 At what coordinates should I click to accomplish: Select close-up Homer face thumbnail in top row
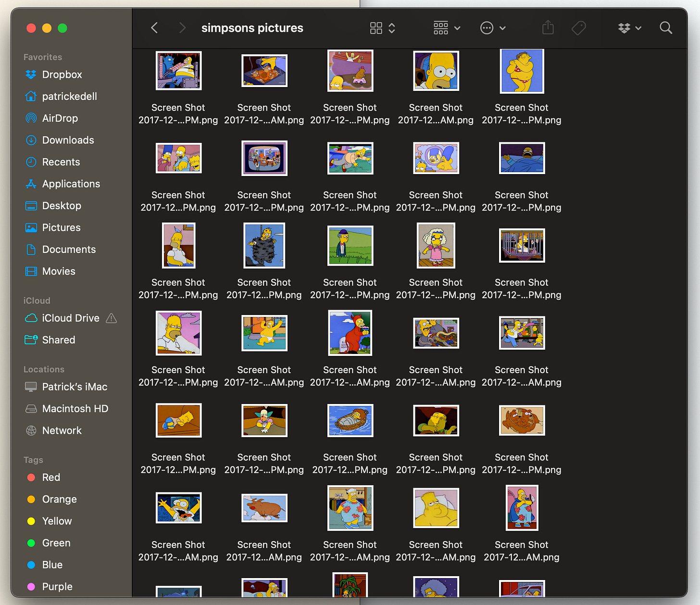pos(436,71)
